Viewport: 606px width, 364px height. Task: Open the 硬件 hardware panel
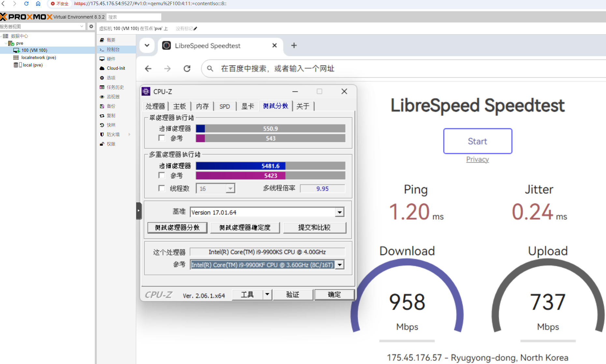pyautogui.click(x=116, y=59)
